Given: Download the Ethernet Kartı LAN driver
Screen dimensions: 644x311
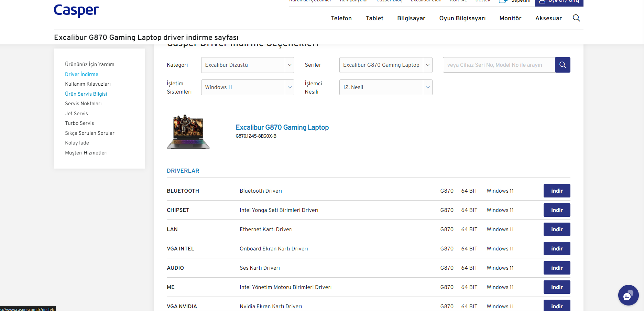Looking at the screenshot, I should 557,229.
